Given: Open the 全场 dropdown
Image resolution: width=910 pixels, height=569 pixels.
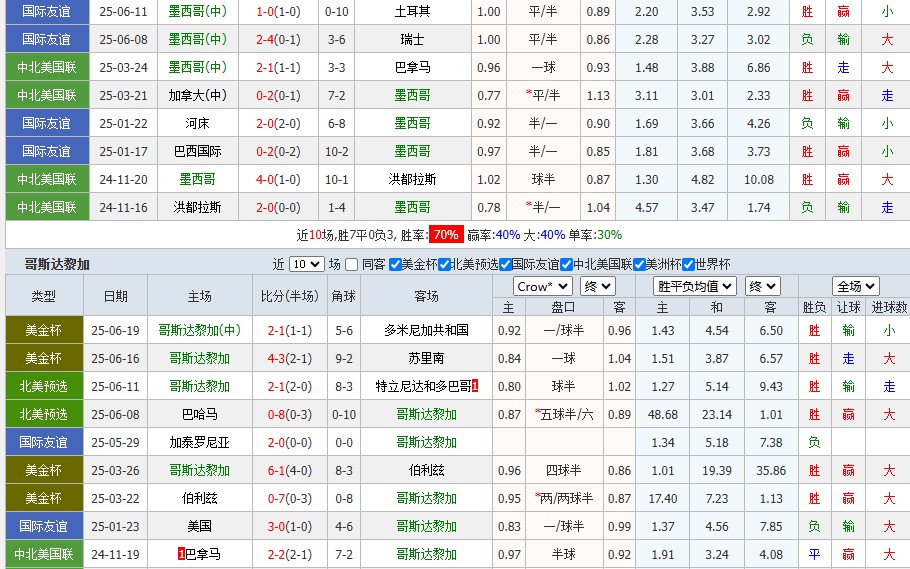Looking at the screenshot, I should point(855,286).
